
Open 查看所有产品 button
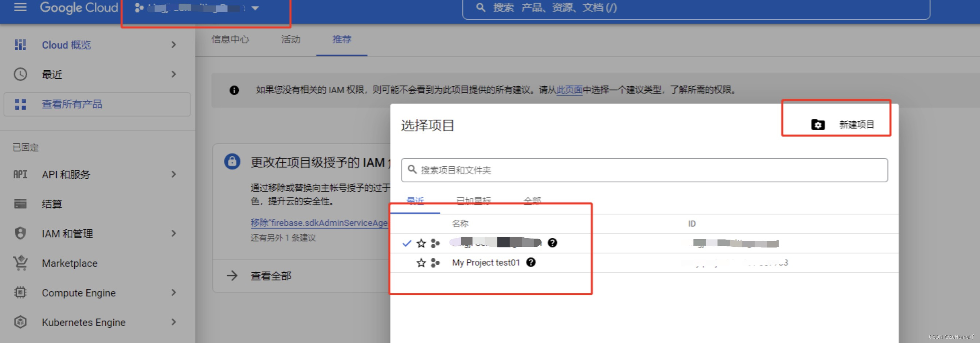pyautogui.click(x=97, y=105)
